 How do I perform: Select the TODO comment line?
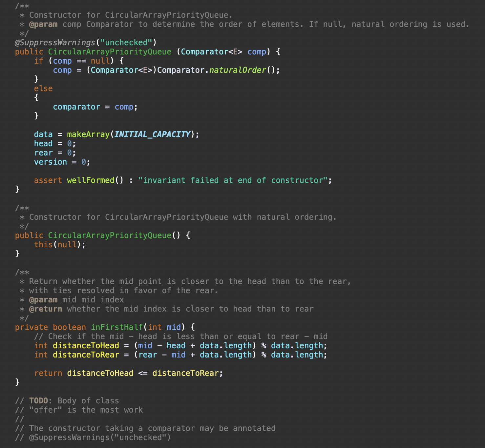pyautogui.click(x=67, y=400)
